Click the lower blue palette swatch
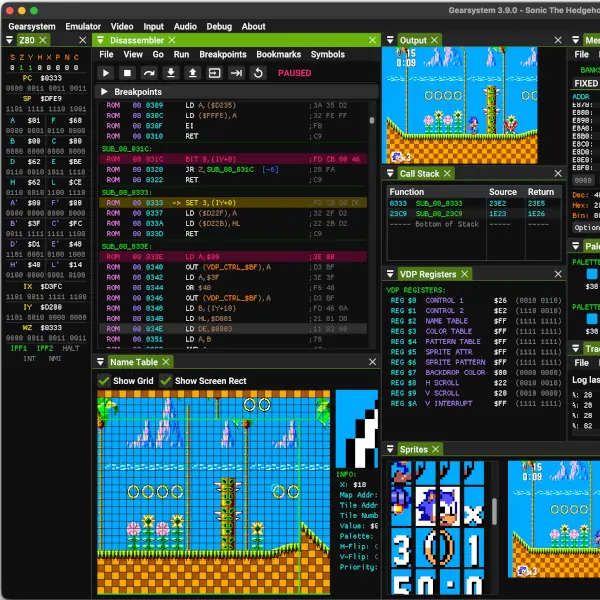The height and width of the screenshot is (600, 600). [592, 319]
